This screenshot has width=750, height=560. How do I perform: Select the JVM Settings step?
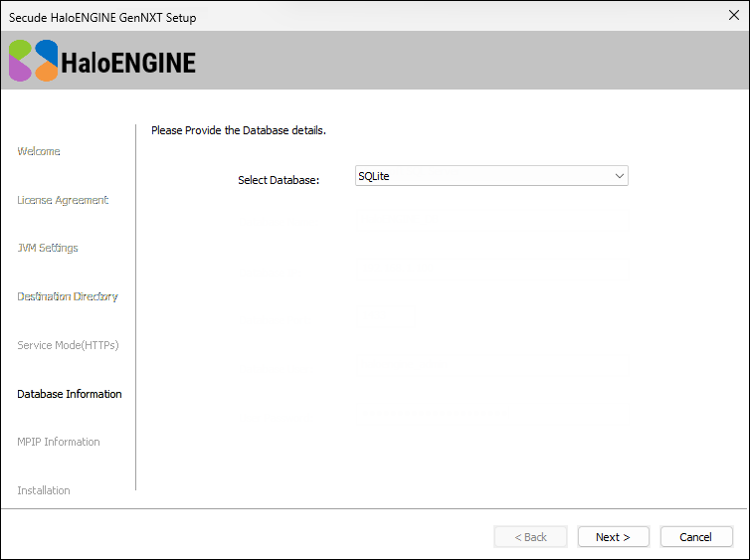click(48, 248)
